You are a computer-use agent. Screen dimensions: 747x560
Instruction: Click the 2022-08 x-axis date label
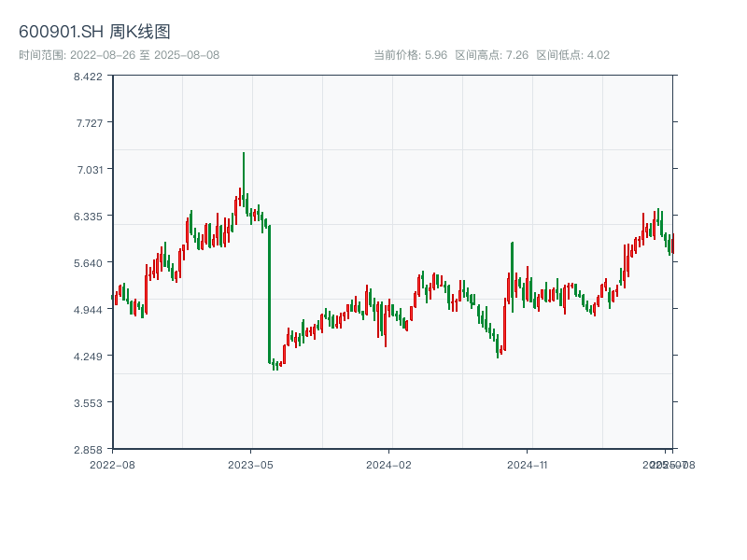pyautogui.click(x=112, y=464)
